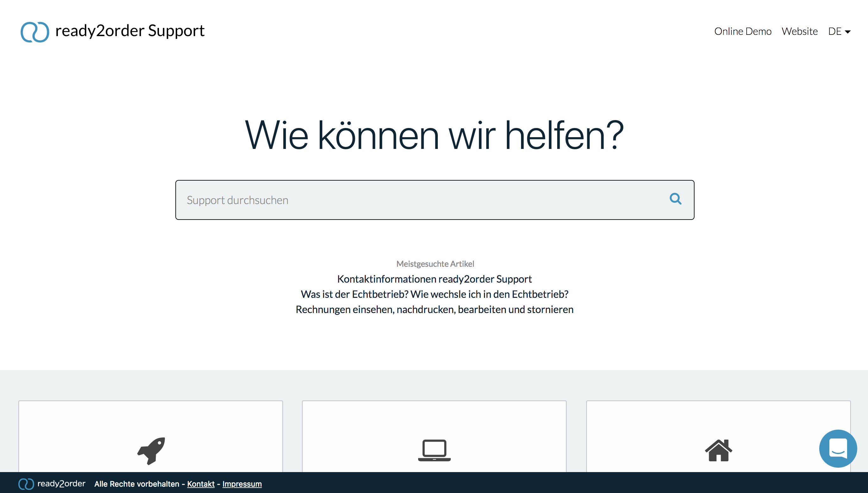Screen dimensions: 868x493
Task: Click the ready2order logo in header
Action: point(35,32)
